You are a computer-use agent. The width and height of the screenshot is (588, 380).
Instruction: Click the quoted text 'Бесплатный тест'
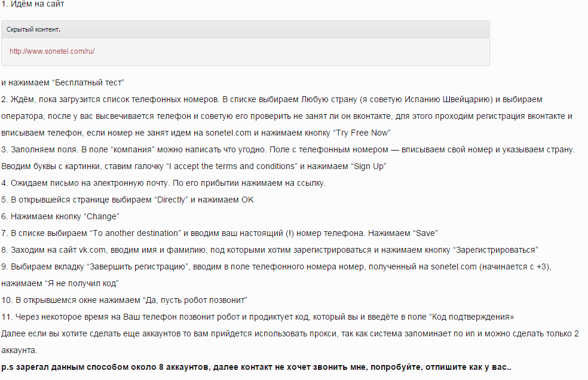click(89, 82)
